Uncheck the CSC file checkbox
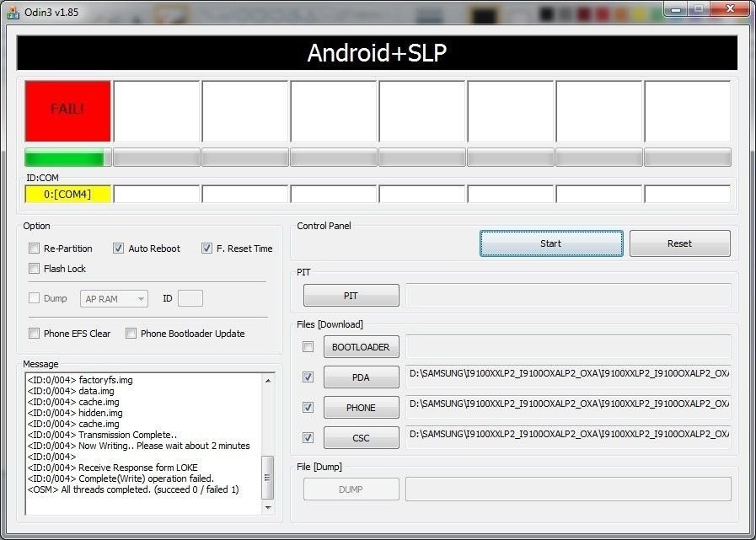 pos(308,438)
